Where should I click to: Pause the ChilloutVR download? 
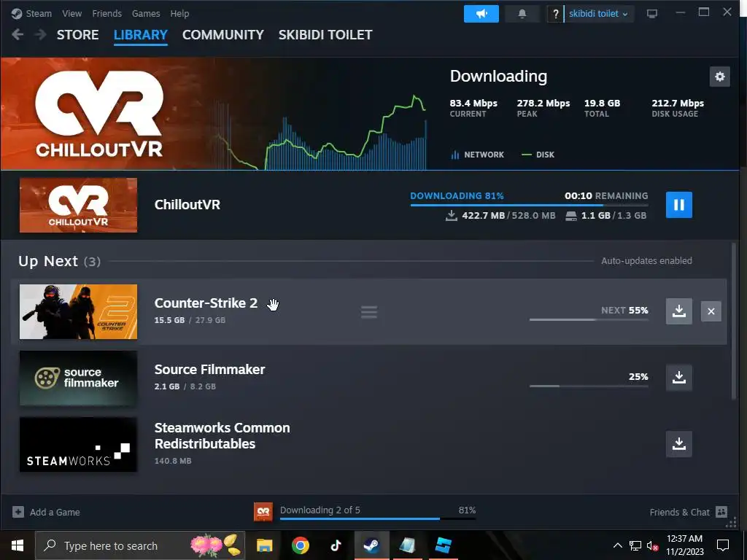(679, 205)
